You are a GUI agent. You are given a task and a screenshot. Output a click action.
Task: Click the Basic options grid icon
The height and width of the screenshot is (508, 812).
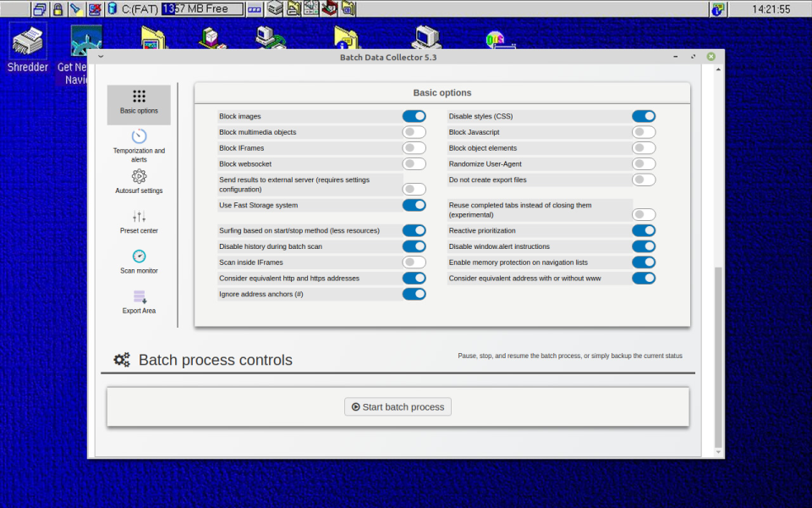click(x=138, y=96)
